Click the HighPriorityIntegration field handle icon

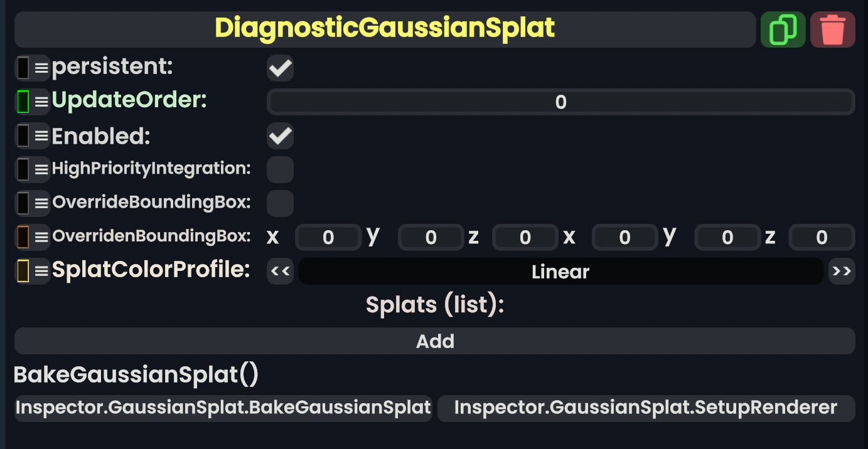coord(32,169)
